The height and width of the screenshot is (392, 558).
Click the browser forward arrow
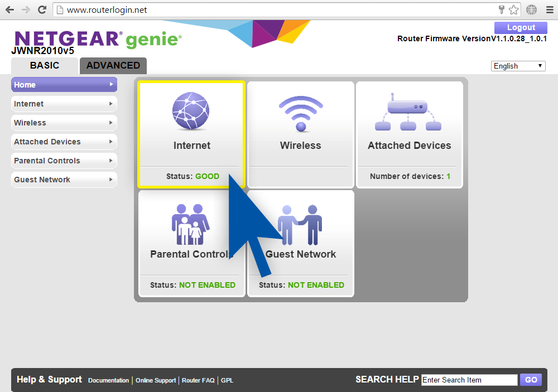(26, 9)
